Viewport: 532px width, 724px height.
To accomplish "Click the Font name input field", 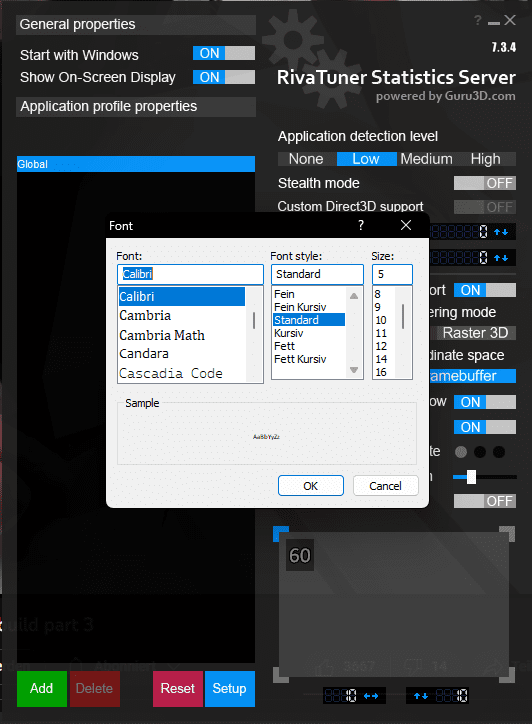I will [190, 274].
